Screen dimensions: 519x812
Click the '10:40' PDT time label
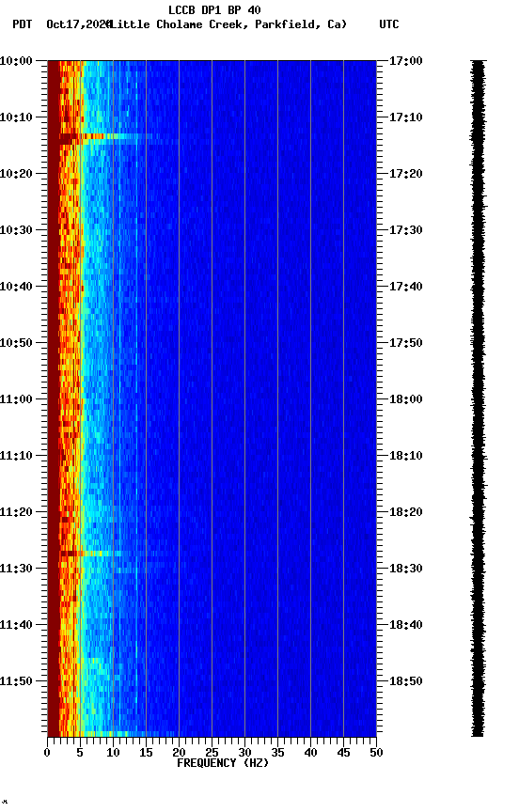(x=16, y=287)
